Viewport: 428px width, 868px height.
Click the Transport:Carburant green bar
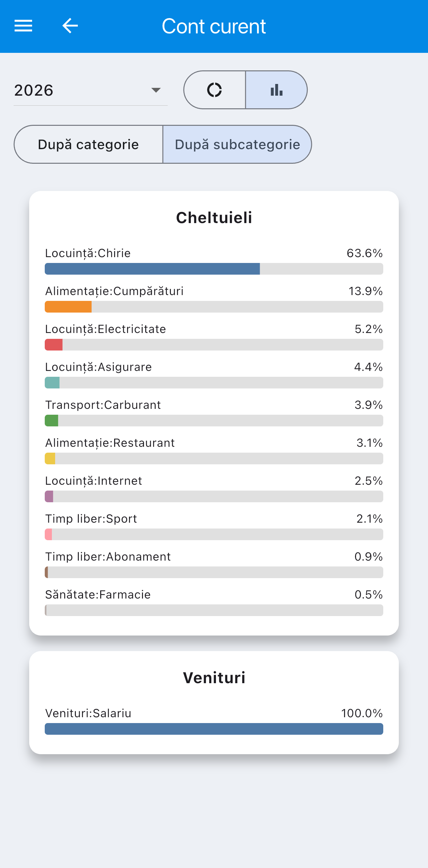coord(52,421)
